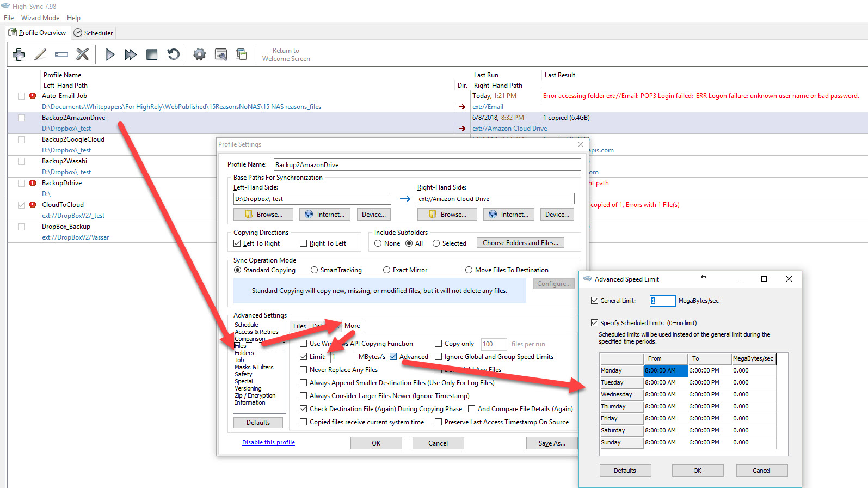Click the direction arrow between base paths
868x488 pixels.
click(x=405, y=199)
